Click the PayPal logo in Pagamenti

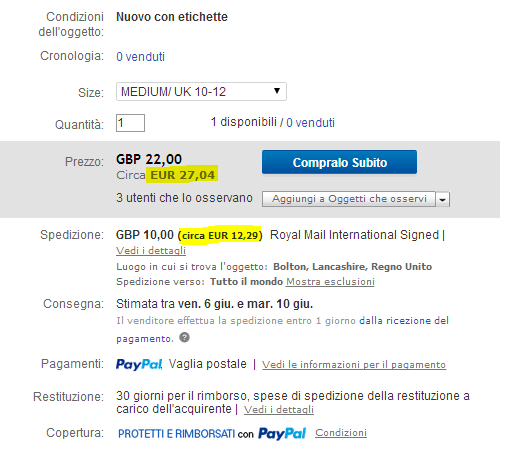(139, 364)
